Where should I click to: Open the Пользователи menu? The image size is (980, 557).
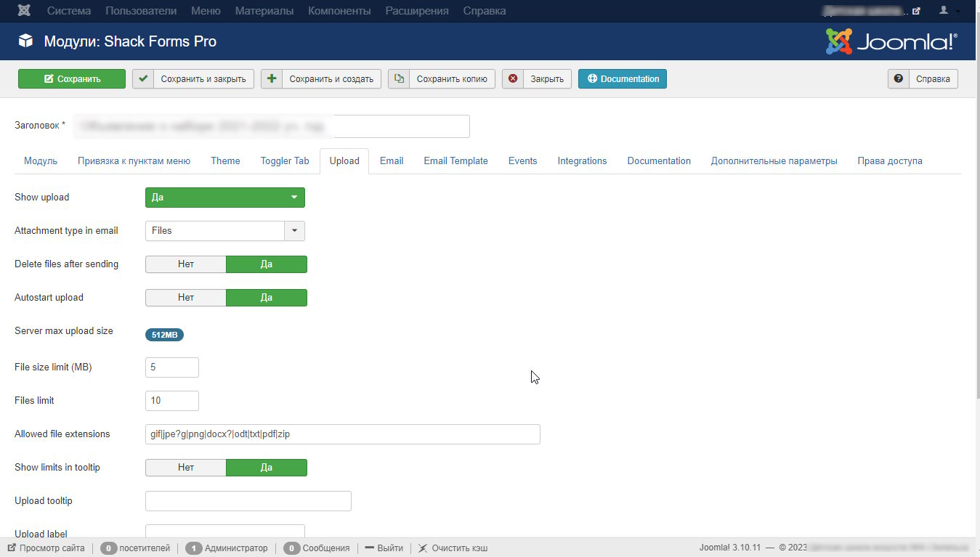(x=141, y=11)
